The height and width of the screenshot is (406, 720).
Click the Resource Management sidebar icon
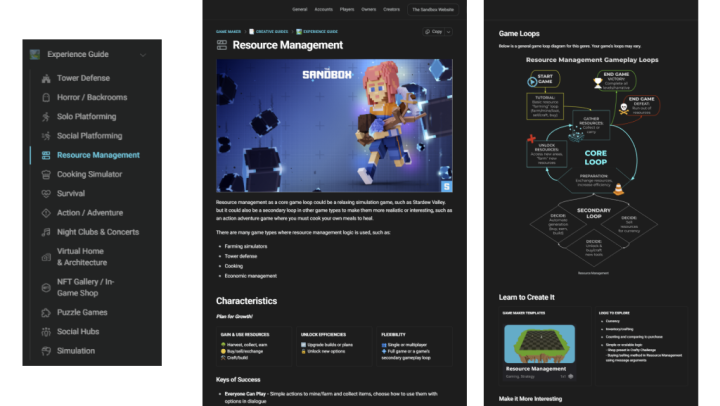(x=46, y=155)
